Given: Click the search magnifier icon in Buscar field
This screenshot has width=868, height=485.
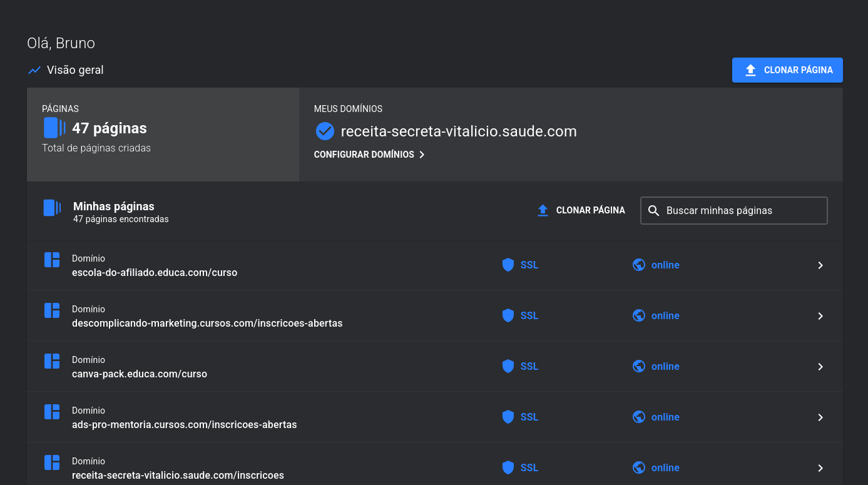Looking at the screenshot, I should pyautogui.click(x=653, y=211).
